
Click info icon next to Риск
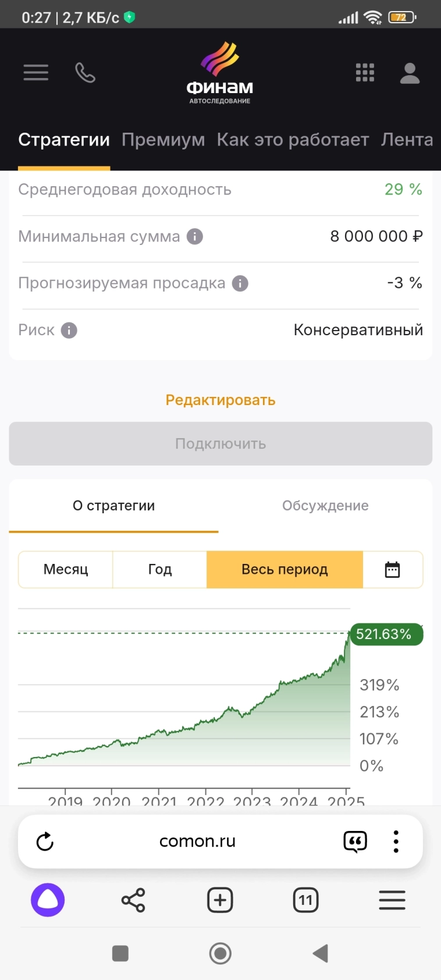pos(69,331)
